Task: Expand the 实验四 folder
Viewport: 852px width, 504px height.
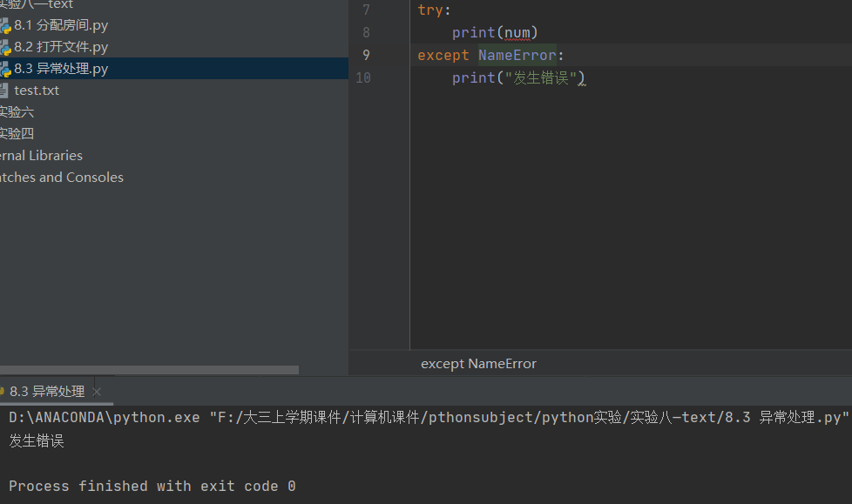Action: 17,133
